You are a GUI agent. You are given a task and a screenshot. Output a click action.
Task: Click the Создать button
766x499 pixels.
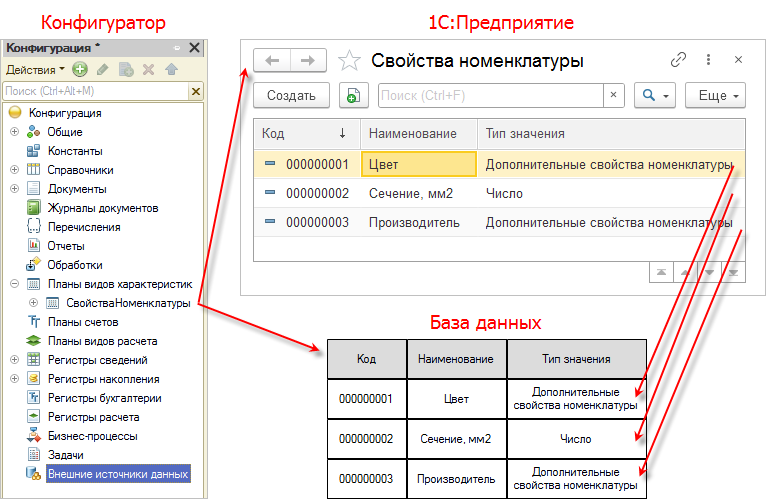(x=291, y=95)
